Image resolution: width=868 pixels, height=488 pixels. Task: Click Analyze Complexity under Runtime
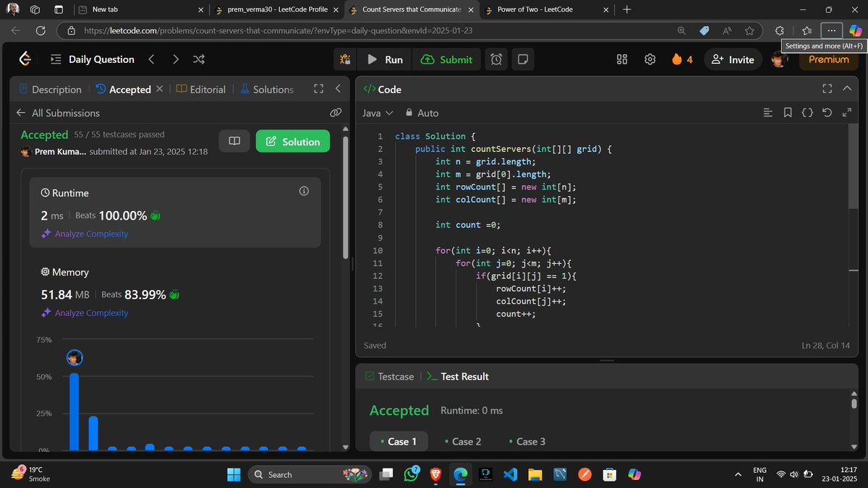click(85, 234)
